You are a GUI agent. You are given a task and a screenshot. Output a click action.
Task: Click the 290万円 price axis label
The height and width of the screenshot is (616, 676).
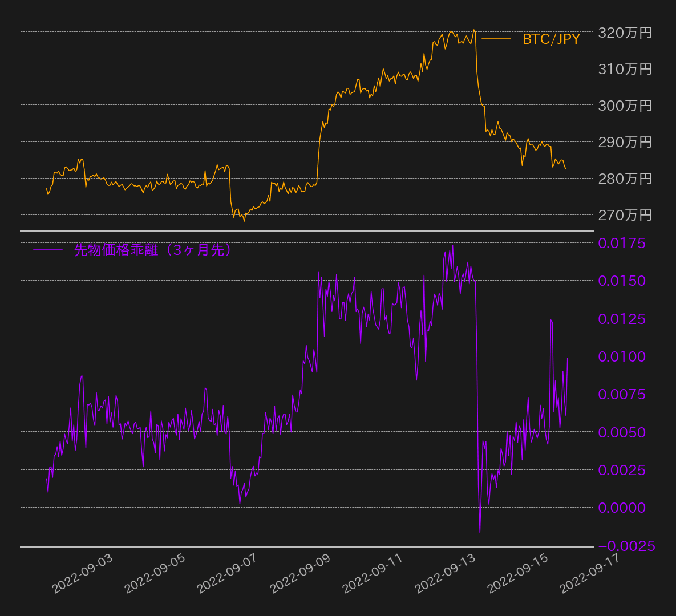[624, 142]
